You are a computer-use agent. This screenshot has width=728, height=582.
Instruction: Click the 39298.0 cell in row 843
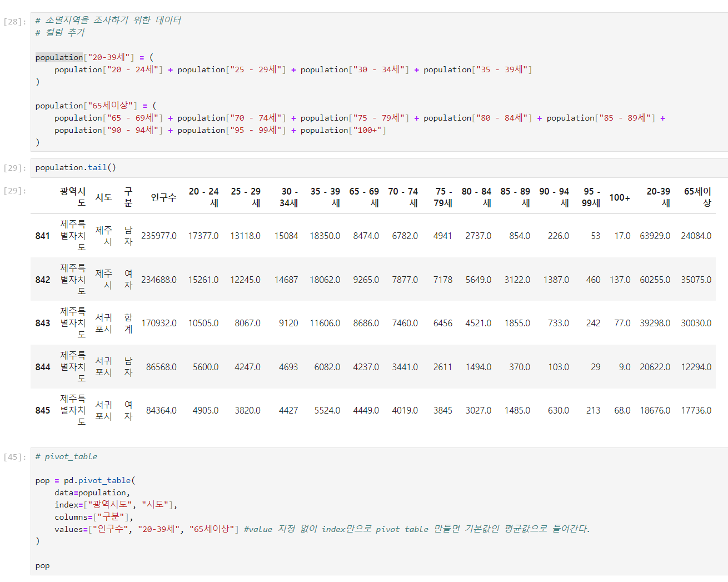(x=655, y=323)
